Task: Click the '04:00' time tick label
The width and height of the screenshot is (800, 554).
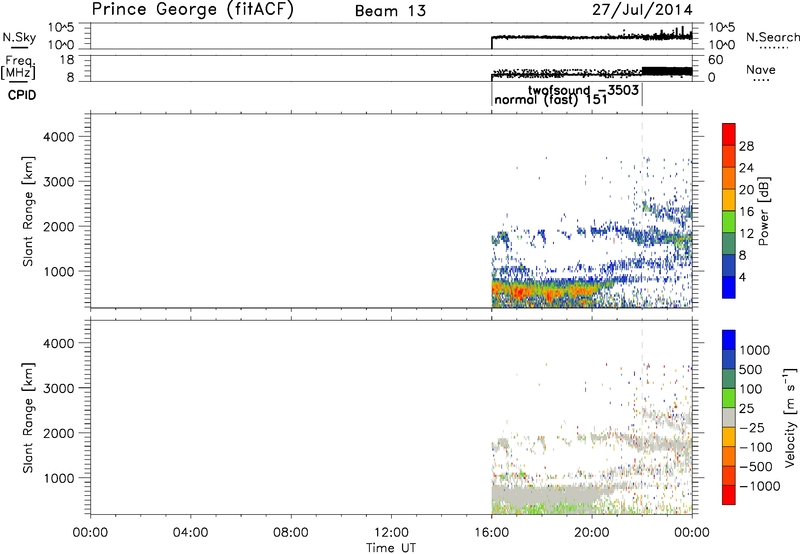Action: [191, 532]
